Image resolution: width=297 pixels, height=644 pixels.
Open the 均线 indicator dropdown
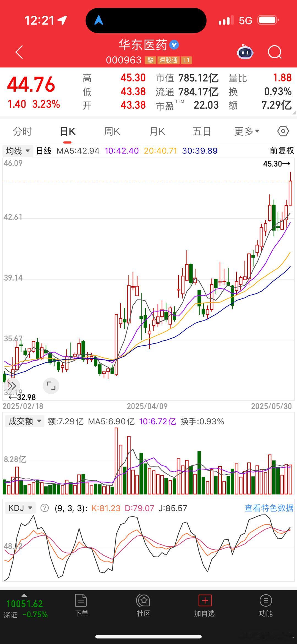pyautogui.click(x=18, y=151)
